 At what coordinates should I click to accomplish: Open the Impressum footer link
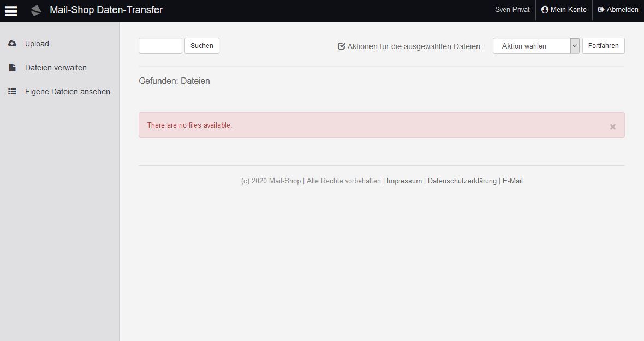pos(404,181)
